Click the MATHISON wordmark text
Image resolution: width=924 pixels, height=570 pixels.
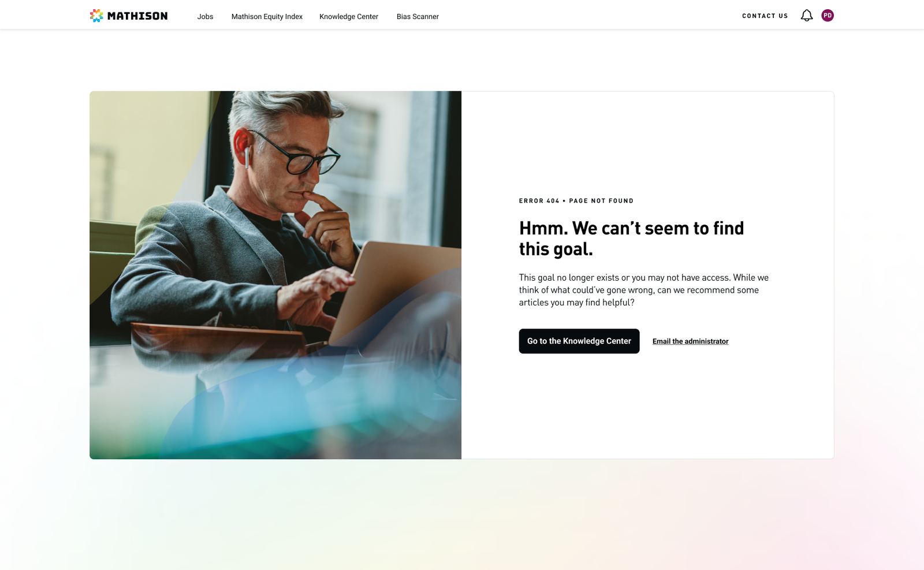(x=137, y=16)
